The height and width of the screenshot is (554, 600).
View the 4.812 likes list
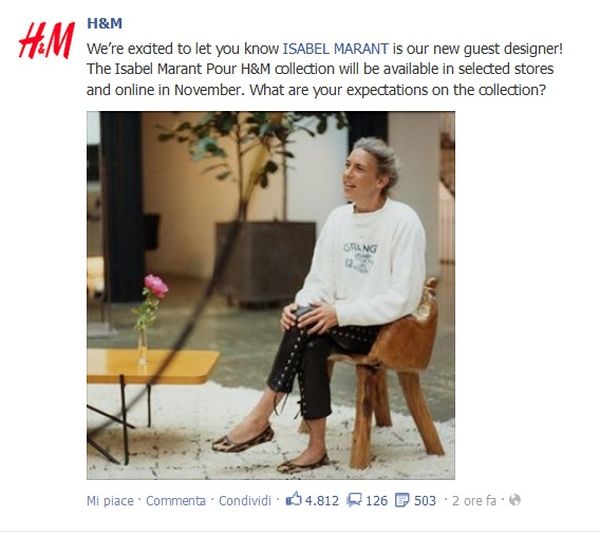(322, 501)
